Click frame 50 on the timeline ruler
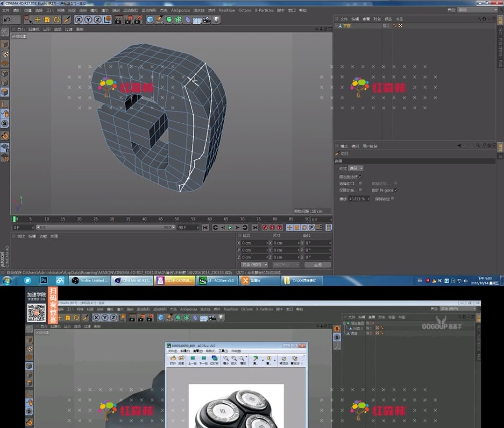This screenshot has height=428, width=504. coord(177,219)
